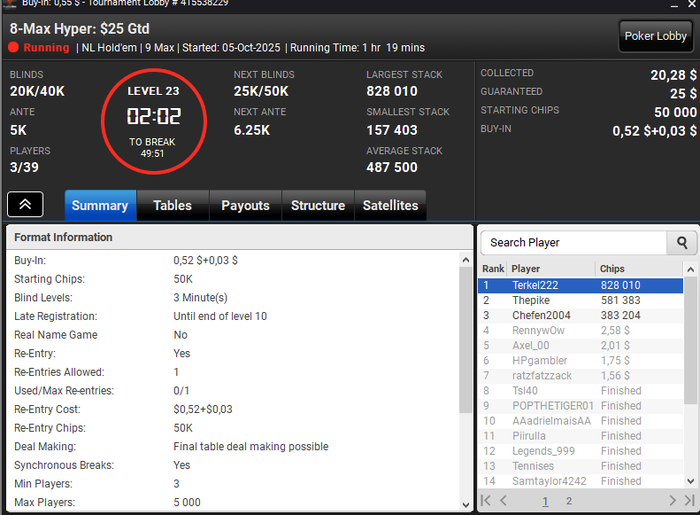Open the Satellites tab
Image resolution: width=700 pixels, height=515 pixels.
pos(390,205)
